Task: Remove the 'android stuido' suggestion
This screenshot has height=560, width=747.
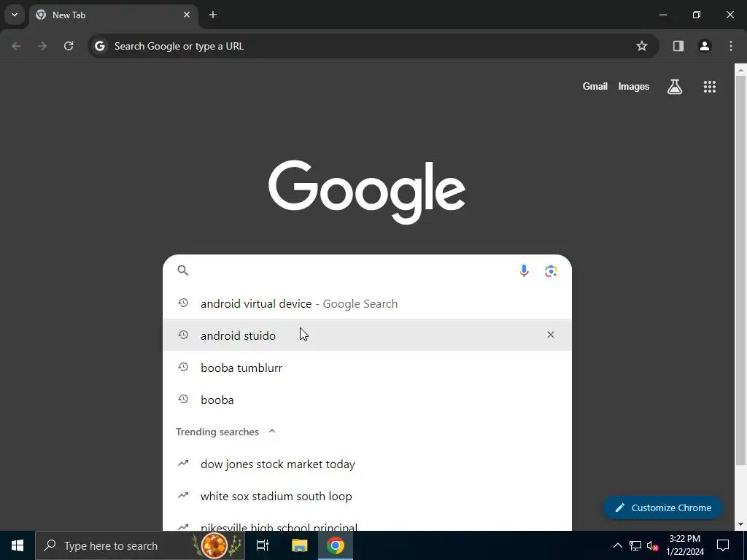Action: click(550, 335)
